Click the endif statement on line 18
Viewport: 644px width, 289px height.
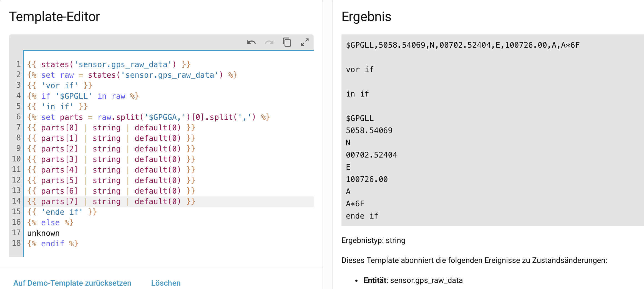pos(52,244)
